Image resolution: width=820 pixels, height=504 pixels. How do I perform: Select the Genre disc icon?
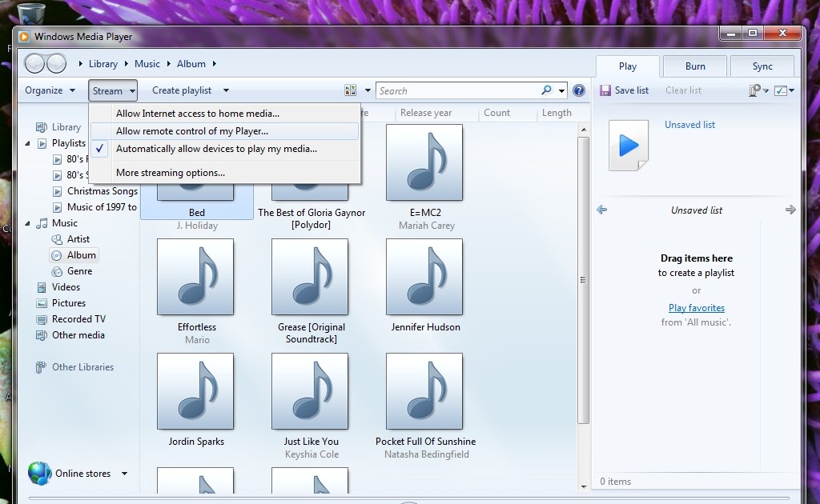pyautogui.click(x=57, y=271)
